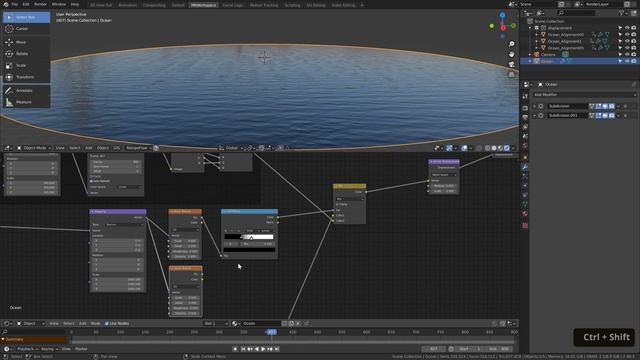Click the pan hand icon in viewport
Viewport: 640px width, 360px height.
click(x=511, y=54)
